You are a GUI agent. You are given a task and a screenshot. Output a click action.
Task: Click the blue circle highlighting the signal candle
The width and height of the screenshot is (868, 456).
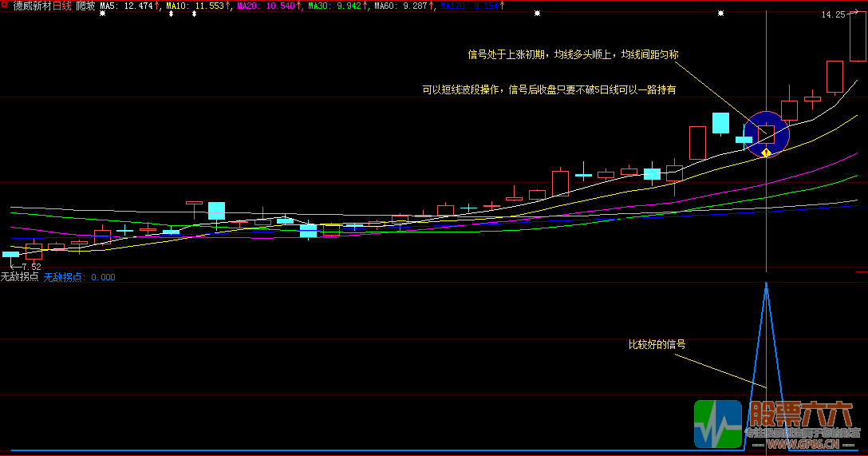pos(767,133)
